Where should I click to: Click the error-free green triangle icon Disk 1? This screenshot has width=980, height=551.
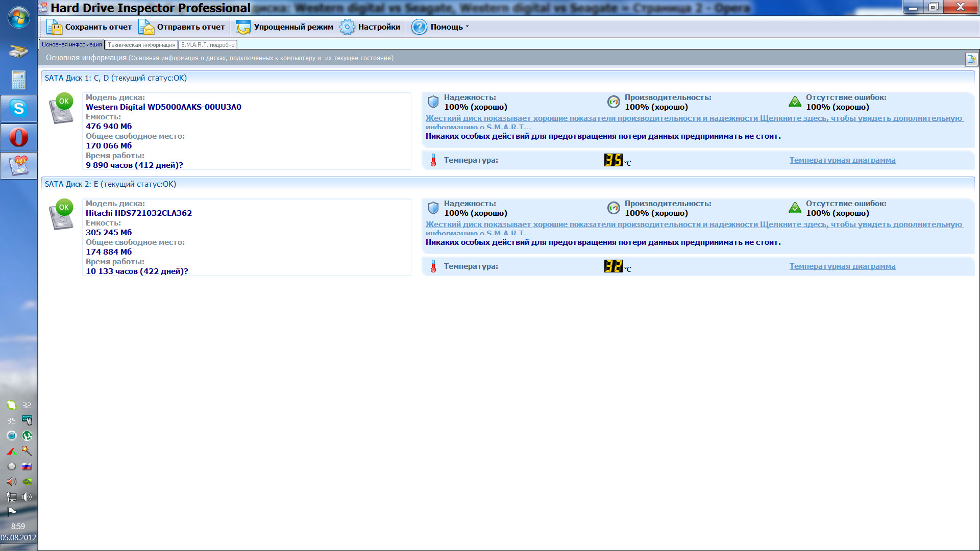(795, 102)
